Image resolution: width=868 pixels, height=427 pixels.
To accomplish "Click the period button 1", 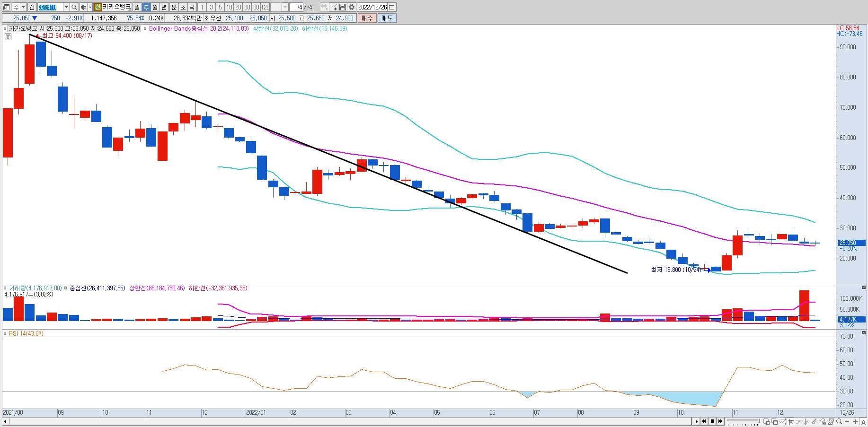I will 202,7.
